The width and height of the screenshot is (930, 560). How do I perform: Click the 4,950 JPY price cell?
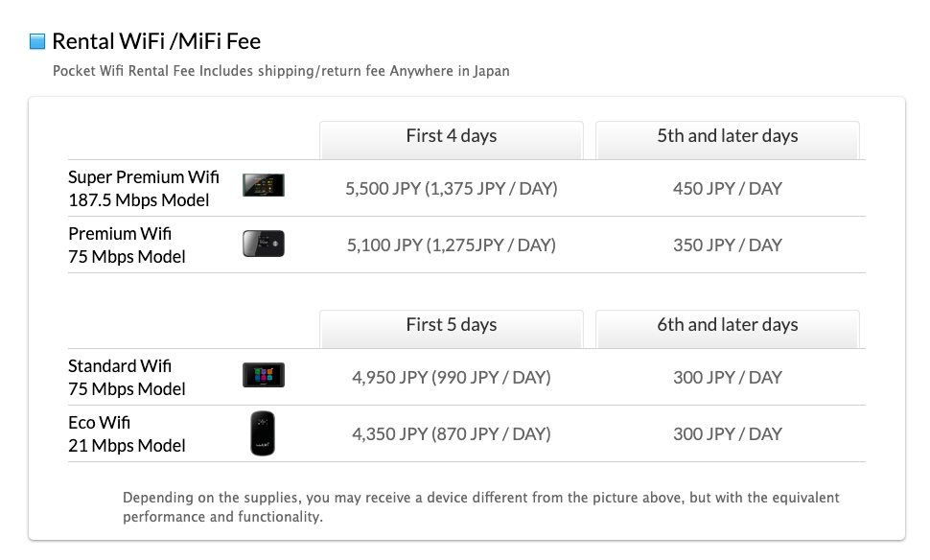click(452, 377)
